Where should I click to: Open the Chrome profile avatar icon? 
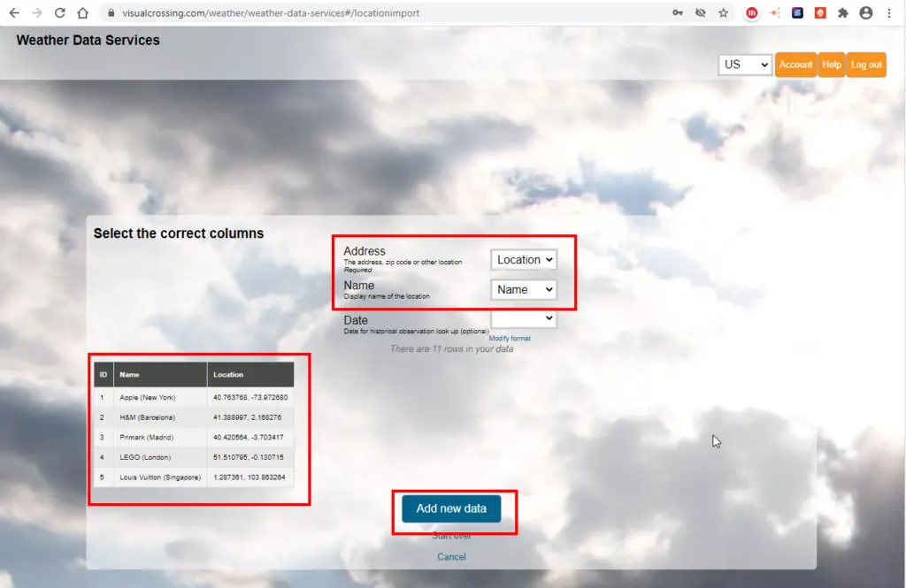pyautogui.click(x=865, y=13)
